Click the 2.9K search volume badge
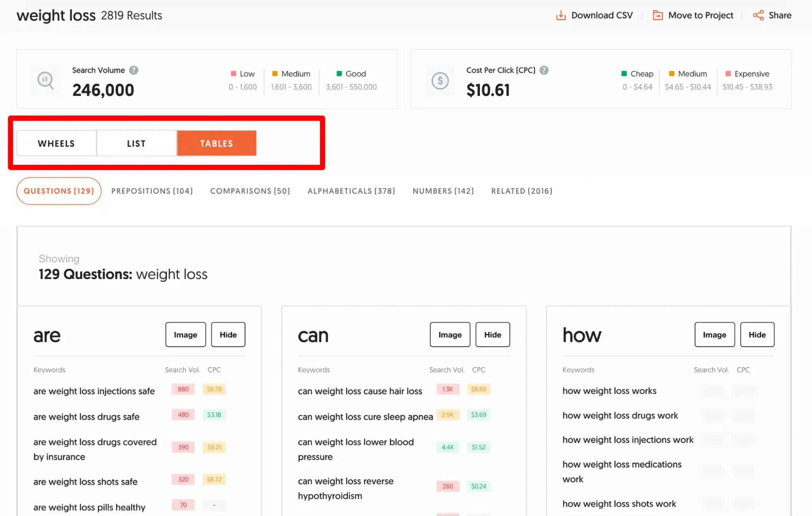812x516 pixels. coord(448,415)
